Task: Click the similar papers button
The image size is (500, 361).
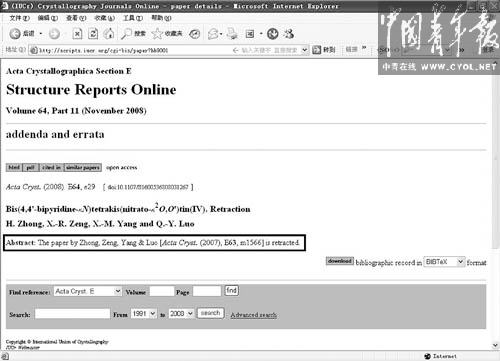Action: pyautogui.click(x=83, y=167)
